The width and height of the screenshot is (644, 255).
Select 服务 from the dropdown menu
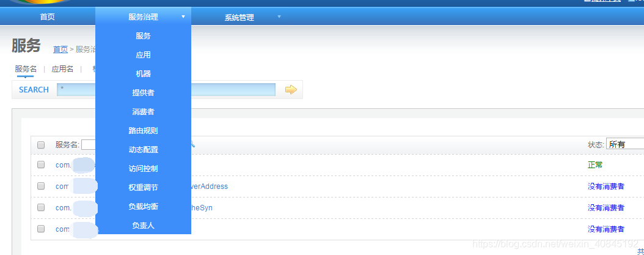click(143, 36)
